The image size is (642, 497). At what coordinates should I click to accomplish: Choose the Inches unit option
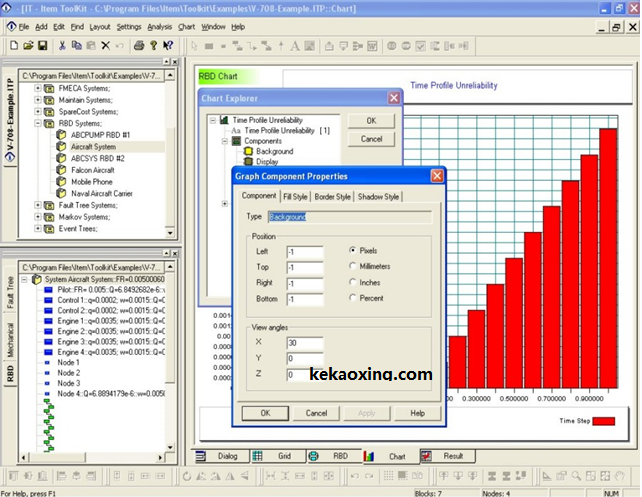tap(354, 282)
